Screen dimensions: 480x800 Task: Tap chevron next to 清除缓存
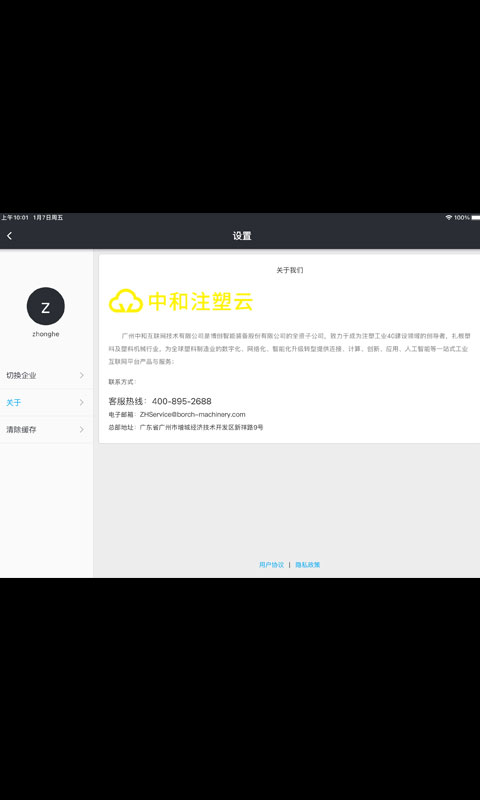[82, 430]
